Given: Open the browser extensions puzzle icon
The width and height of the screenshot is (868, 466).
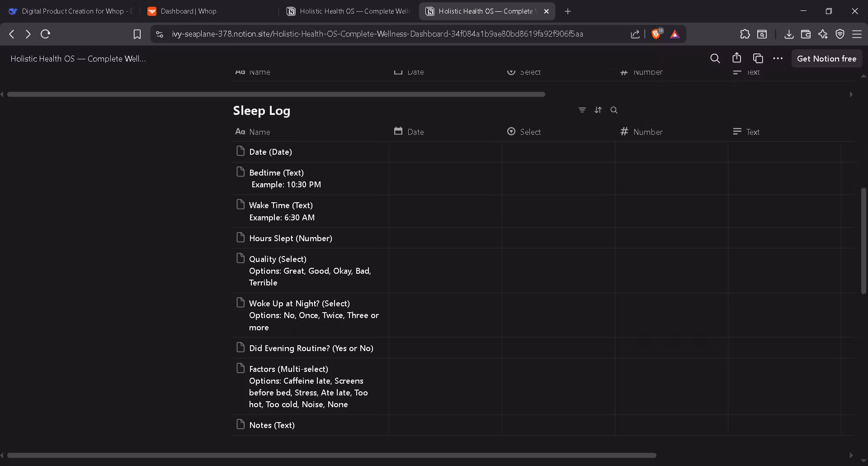Looking at the screenshot, I should tap(745, 34).
